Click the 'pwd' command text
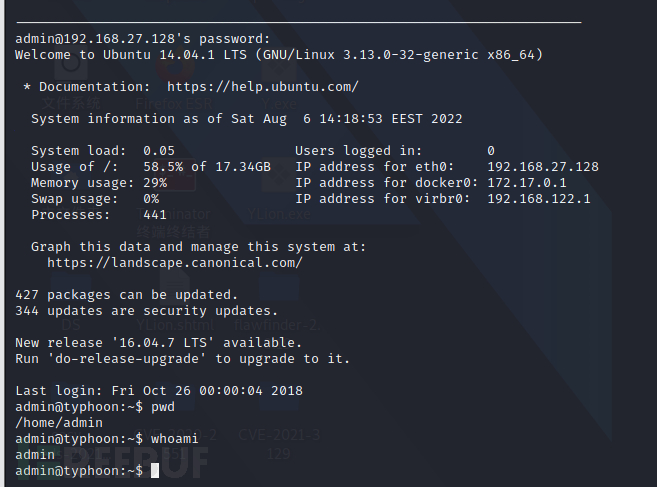 pos(163,407)
